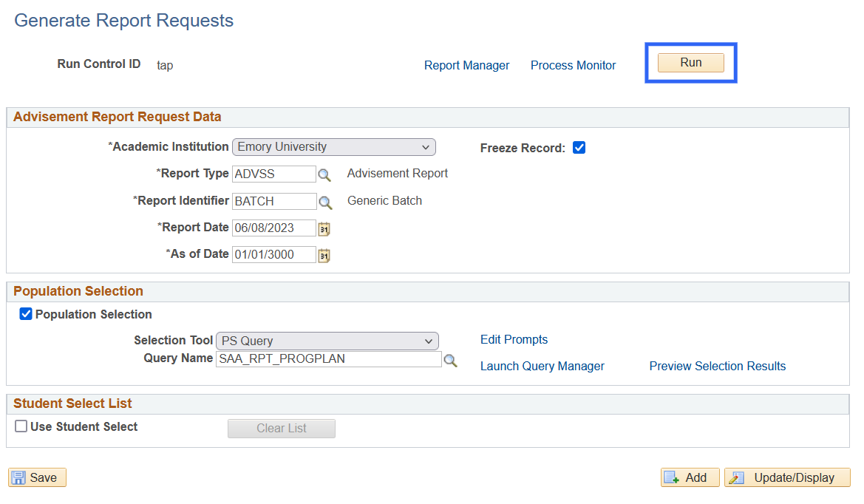Click the Report Identifier lookup magnifier icon

tap(324, 202)
